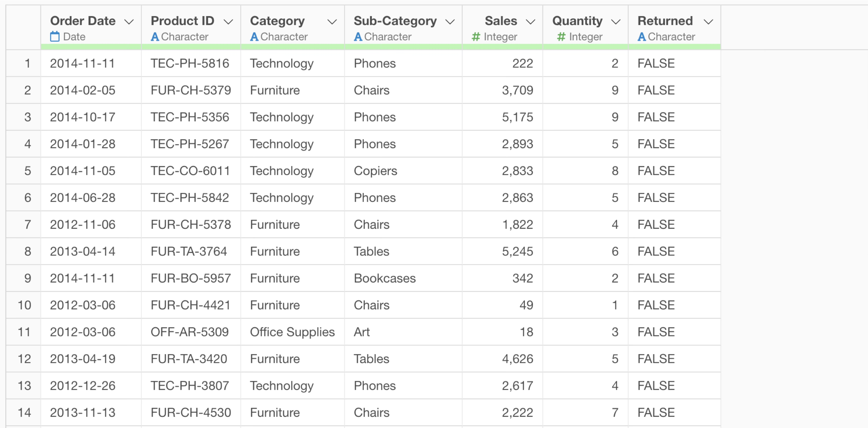Click the Integer hash icon under Sales
Screen dimensions: 868x428
[x=476, y=37]
